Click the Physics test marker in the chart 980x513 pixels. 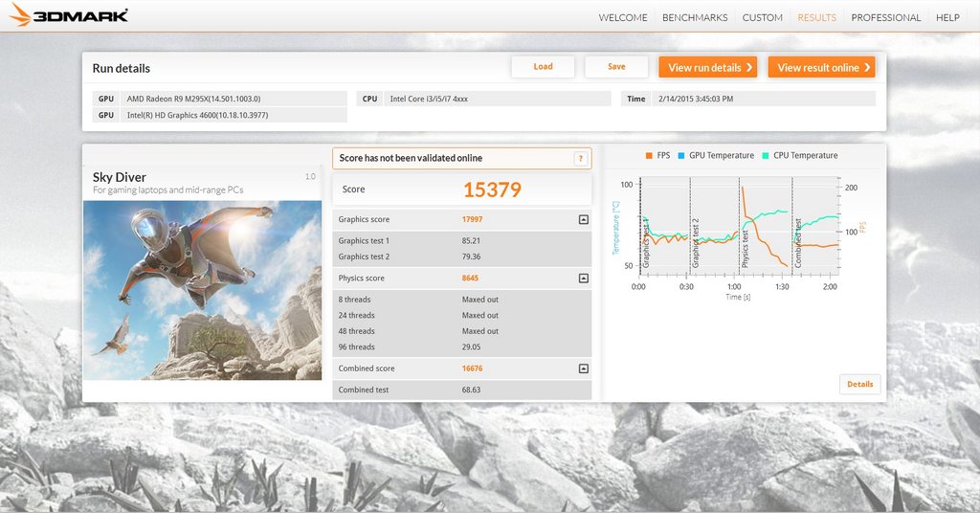point(745,250)
